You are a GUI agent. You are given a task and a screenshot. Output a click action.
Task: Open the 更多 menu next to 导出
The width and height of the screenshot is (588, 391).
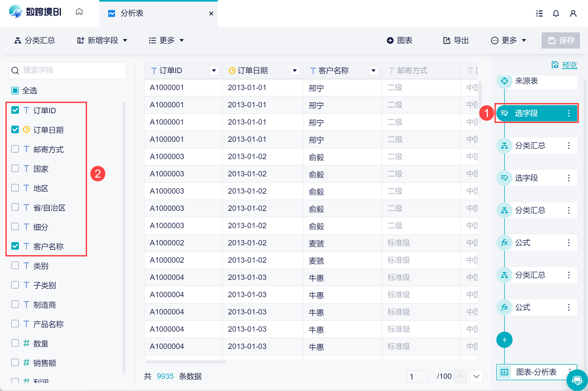(509, 40)
